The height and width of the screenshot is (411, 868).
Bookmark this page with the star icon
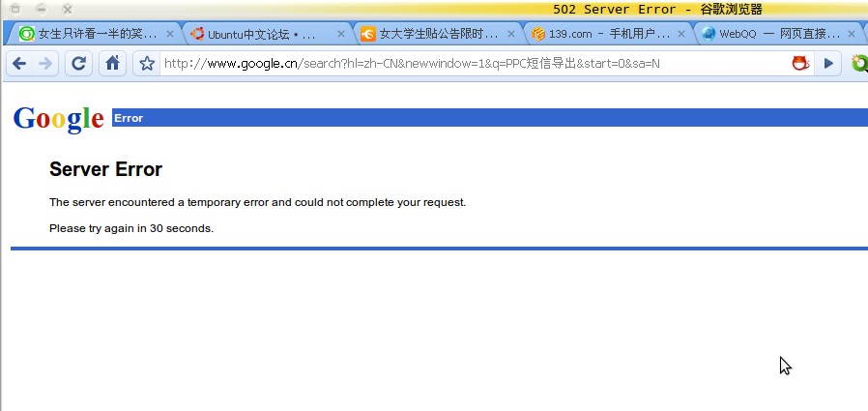pos(147,64)
